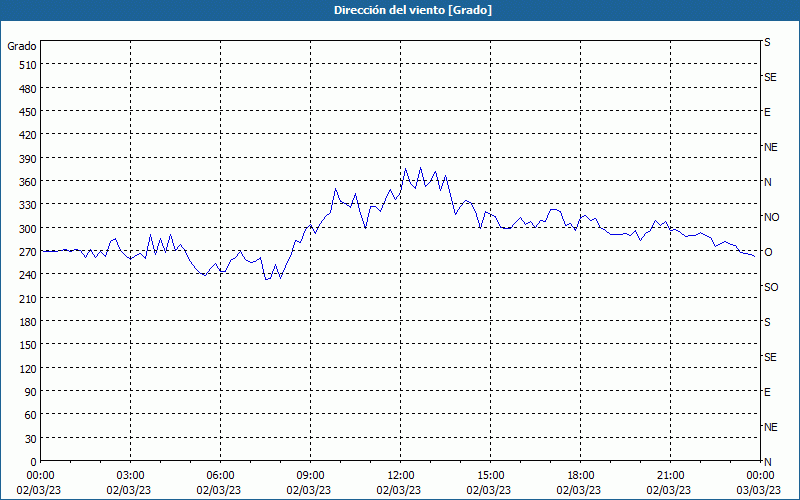Viewport: 800px width, 500px height.
Task: Click the 0 degree axis label
Action: (x=34, y=462)
